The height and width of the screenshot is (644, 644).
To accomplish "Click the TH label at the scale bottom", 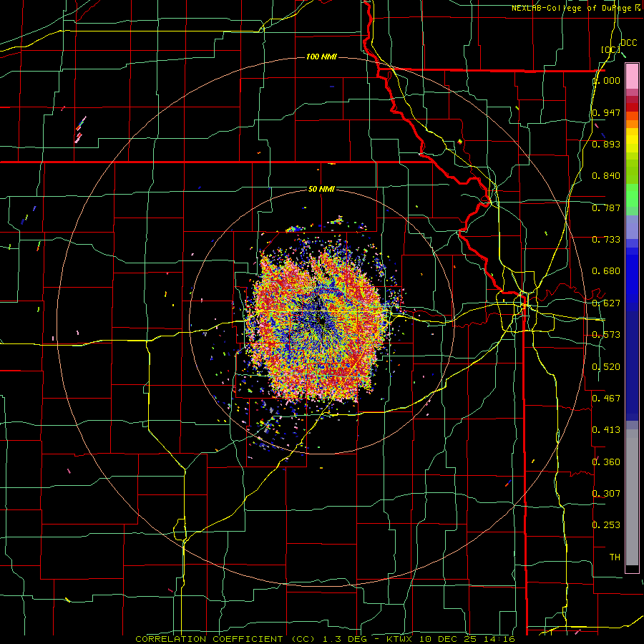I will [615, 557].
